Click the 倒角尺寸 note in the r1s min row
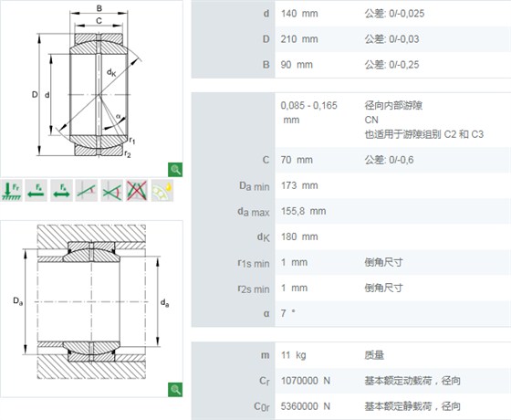Image resolution: width=511 pixels, height=420 pixels. [384, 262]
